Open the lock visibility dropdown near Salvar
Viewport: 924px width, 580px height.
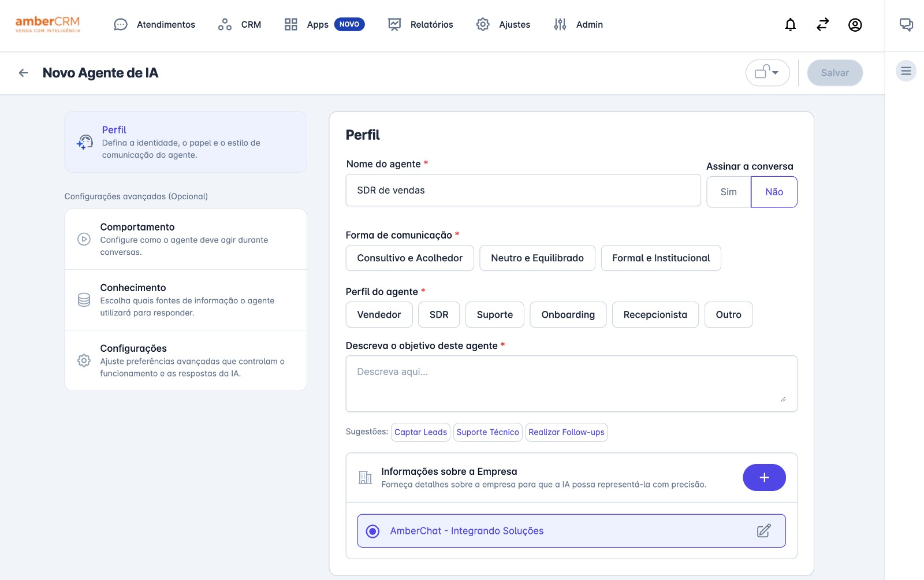tap(767, 73)
